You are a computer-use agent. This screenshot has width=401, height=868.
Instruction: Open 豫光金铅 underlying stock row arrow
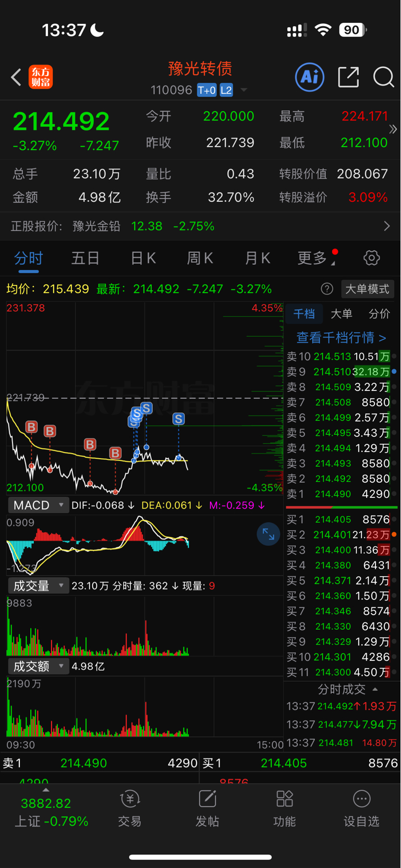pyautogui.click(x=387, y=226)
